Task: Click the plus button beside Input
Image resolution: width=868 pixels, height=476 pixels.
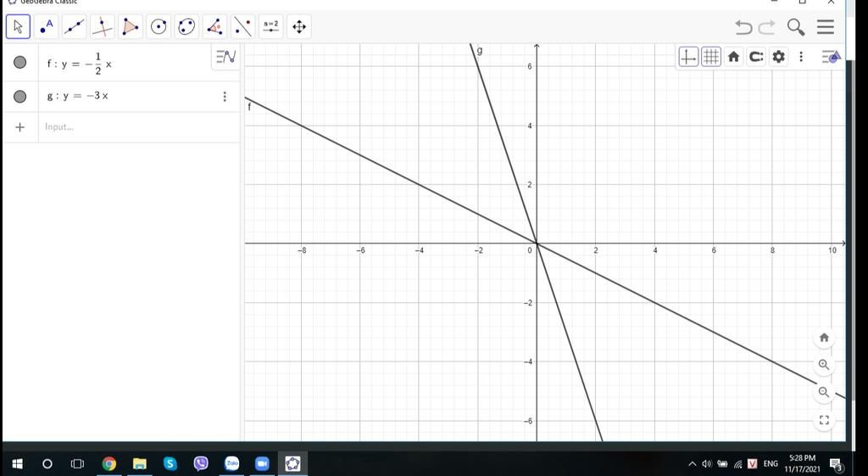Action: click(20, 127)
